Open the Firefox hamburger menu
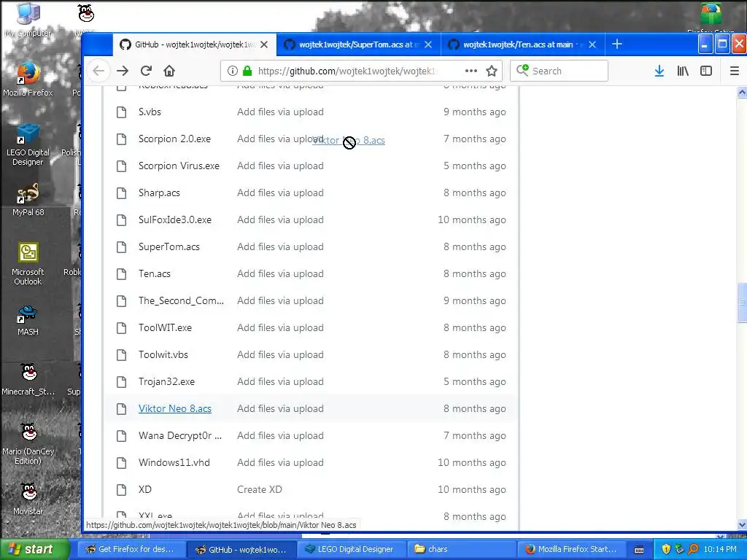 pyautogui.click(x=734, y=71)
